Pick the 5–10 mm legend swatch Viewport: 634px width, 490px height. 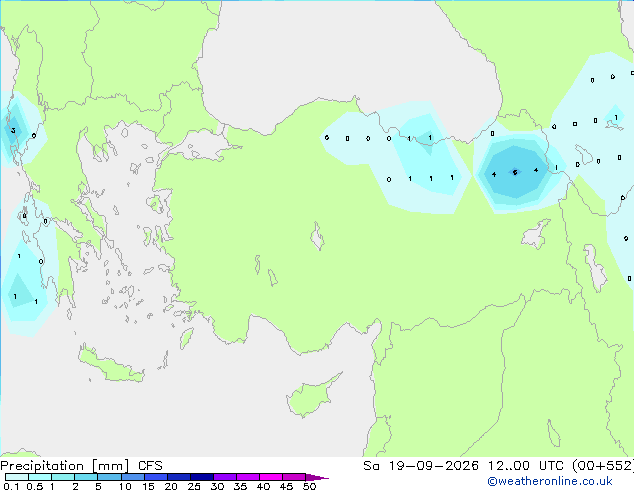tap(109, 477)
